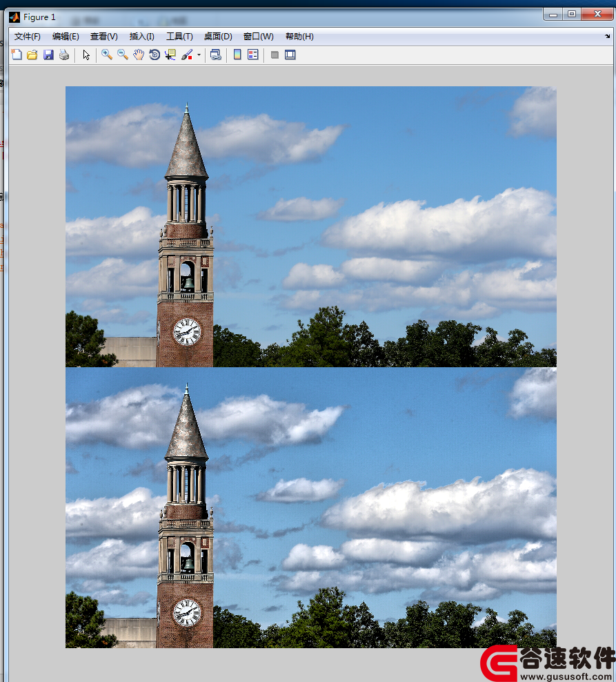Image resolution: width=616 pixels, height=682 pixels.
Task: Open the 窗口(W) menu
Action: click(258, 37)
